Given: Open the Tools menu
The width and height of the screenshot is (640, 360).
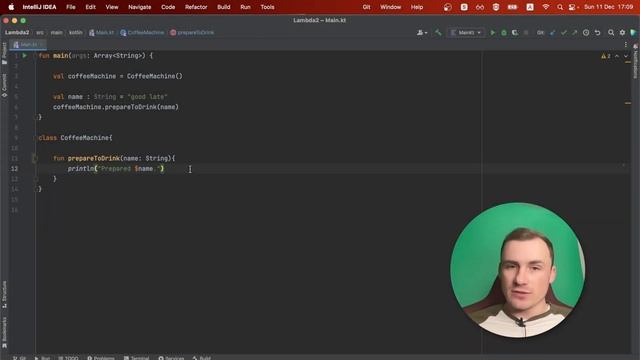Looking at the screenshot, I should point(267,7).
